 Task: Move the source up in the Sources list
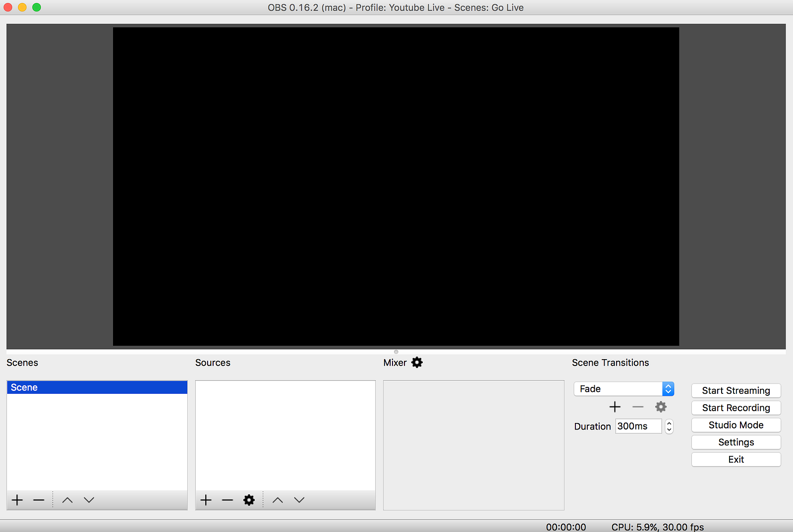(278, 500)
